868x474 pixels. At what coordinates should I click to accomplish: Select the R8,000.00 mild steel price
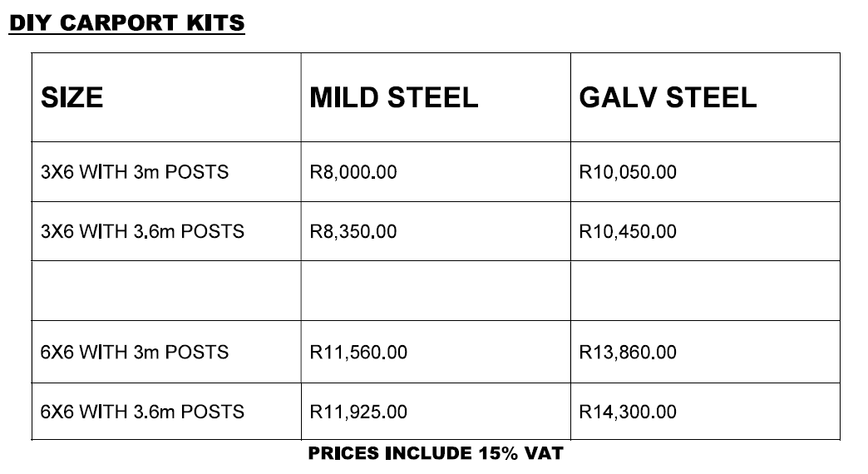click(353, 172)
